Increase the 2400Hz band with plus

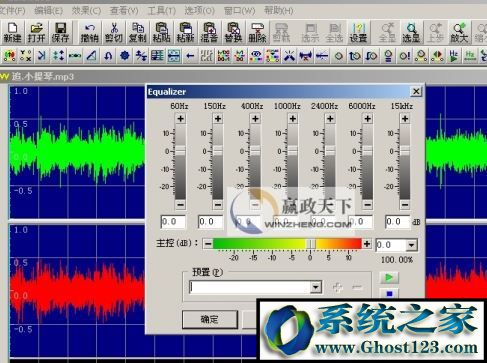point(330,119)
